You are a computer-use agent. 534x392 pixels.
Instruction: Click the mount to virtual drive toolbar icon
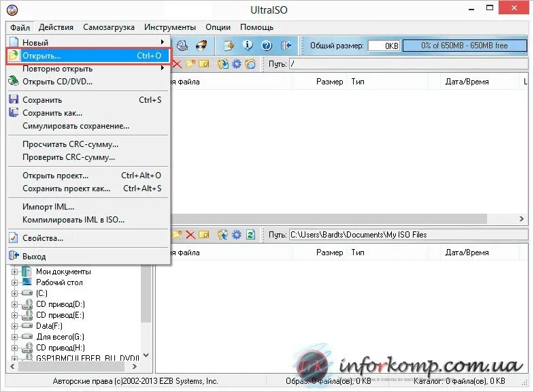182,46
